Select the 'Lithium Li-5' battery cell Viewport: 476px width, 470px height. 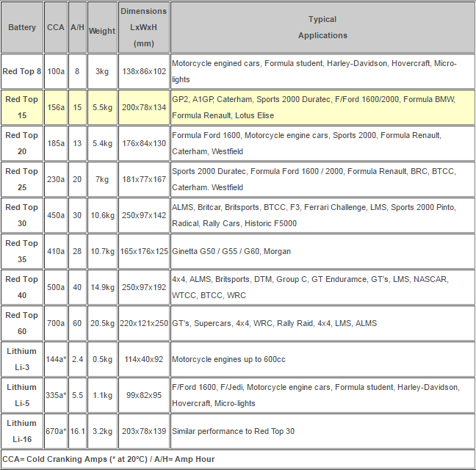[x=22, y=395]
